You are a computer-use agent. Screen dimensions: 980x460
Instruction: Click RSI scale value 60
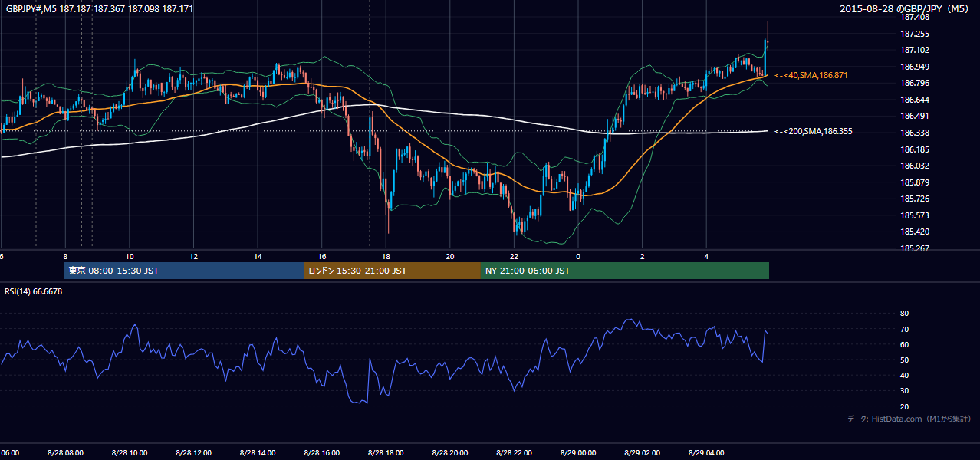(x=904, y=344)
